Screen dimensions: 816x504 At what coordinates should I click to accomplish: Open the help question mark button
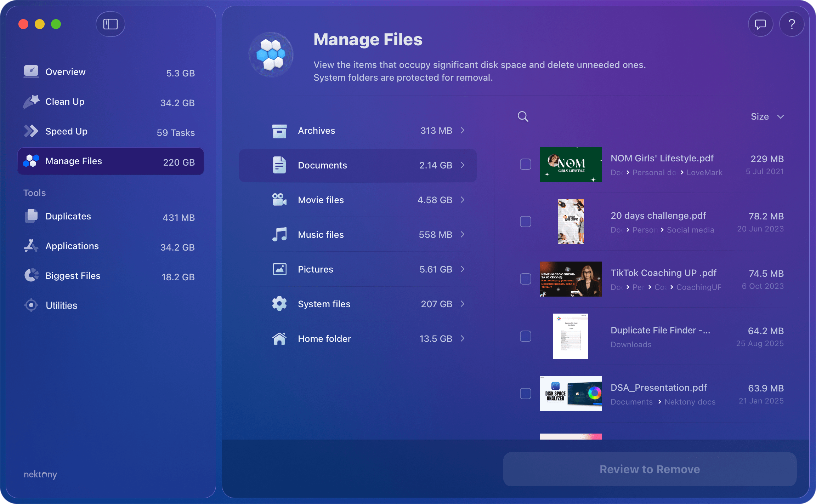pyautogui.click(x=792, y=24)
